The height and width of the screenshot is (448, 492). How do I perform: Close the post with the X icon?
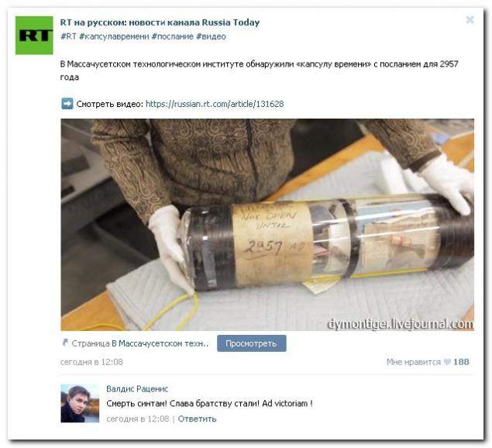(x=470, y=19)
